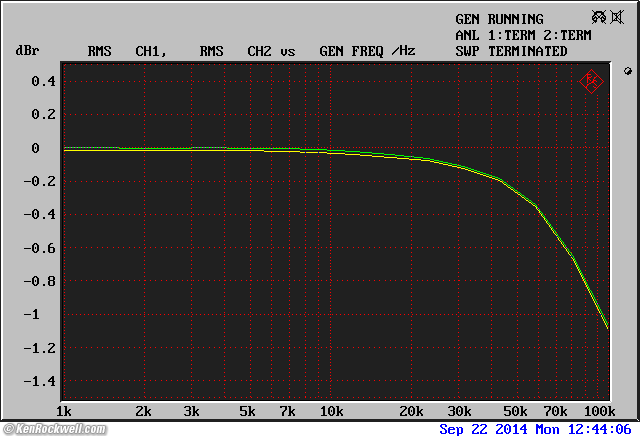The height and width of the screenshot is (436, 640).
Task: Click the 0 level axis label
Action: click(35, 148)
